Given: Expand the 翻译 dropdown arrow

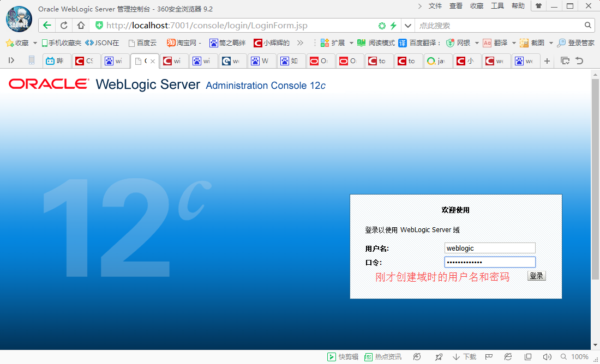Looking at the screenshot, I should click(514, 43).
